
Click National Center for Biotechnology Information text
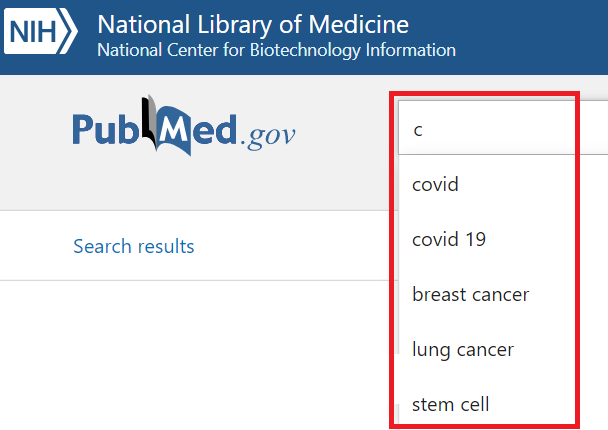point(276,50)
